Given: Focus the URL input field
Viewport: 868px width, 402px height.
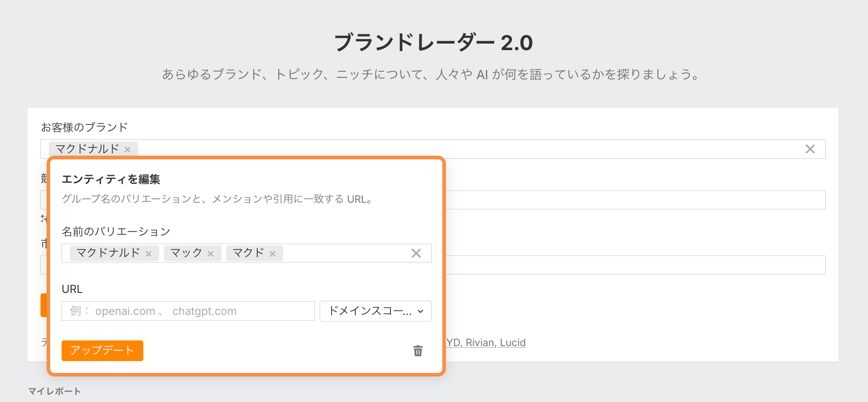Looking at the screenshot, I should tap(188, 311).
